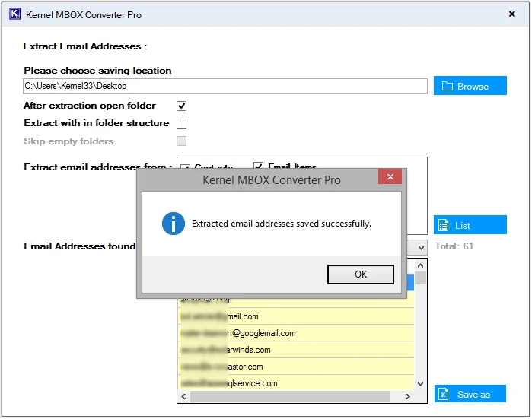532x419 pixels.
Task: Click OK in the success dialog
Action: (360, 274)
